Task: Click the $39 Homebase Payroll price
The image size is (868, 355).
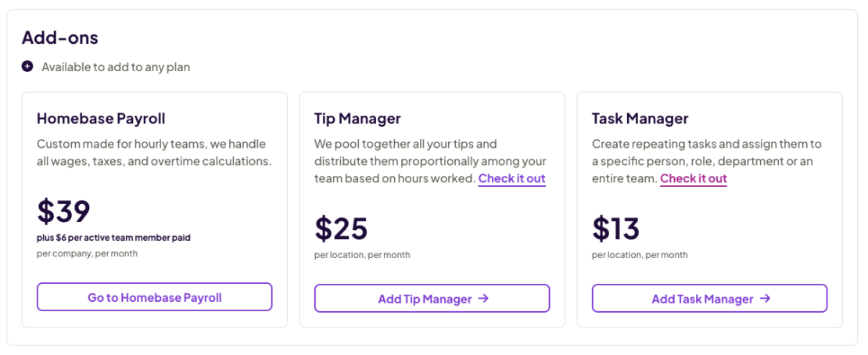Action: tap(63, 211)
